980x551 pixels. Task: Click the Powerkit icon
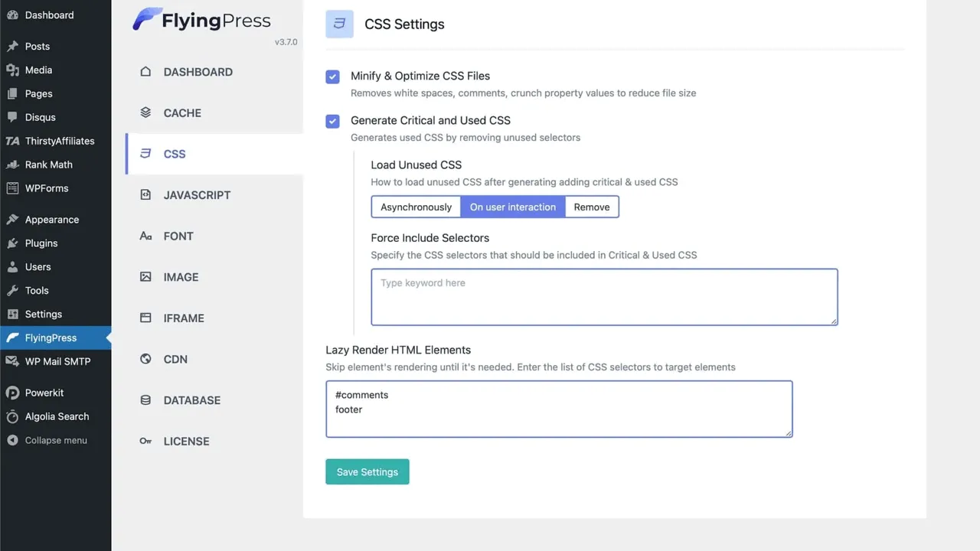coord(12,393)
